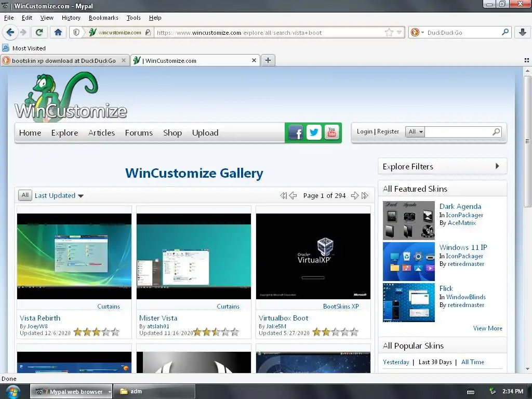Image resolution: width=532 pixels, height=399 pixels.
Task: Open Windows 11 IP featured skin link
Action: coord(463,247)
